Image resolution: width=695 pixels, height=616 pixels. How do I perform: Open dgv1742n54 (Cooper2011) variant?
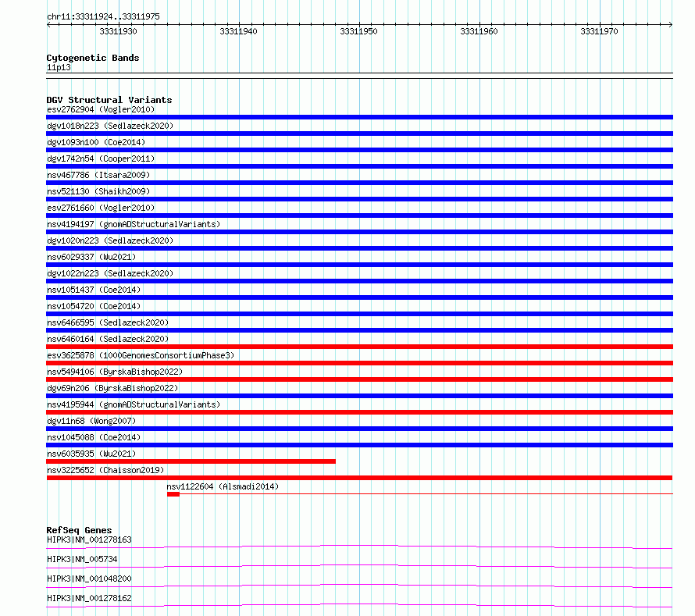[x=101, y=158]
